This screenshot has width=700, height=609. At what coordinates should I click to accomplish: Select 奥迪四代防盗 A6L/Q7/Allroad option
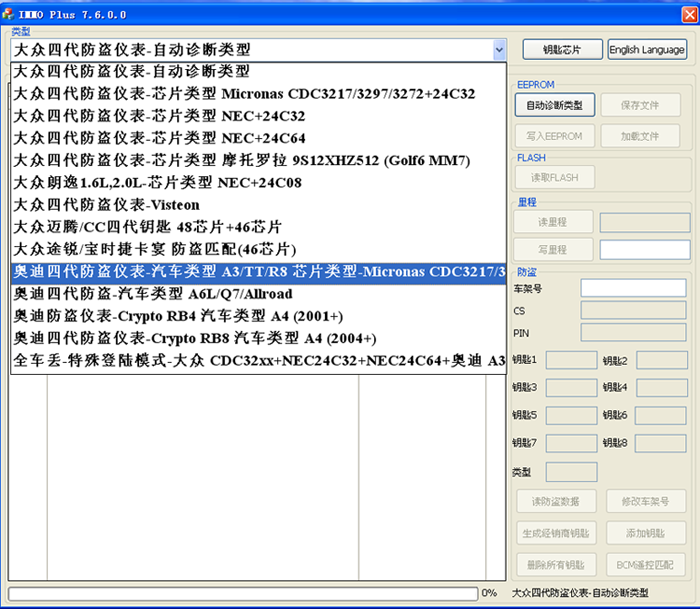[258, 294]
